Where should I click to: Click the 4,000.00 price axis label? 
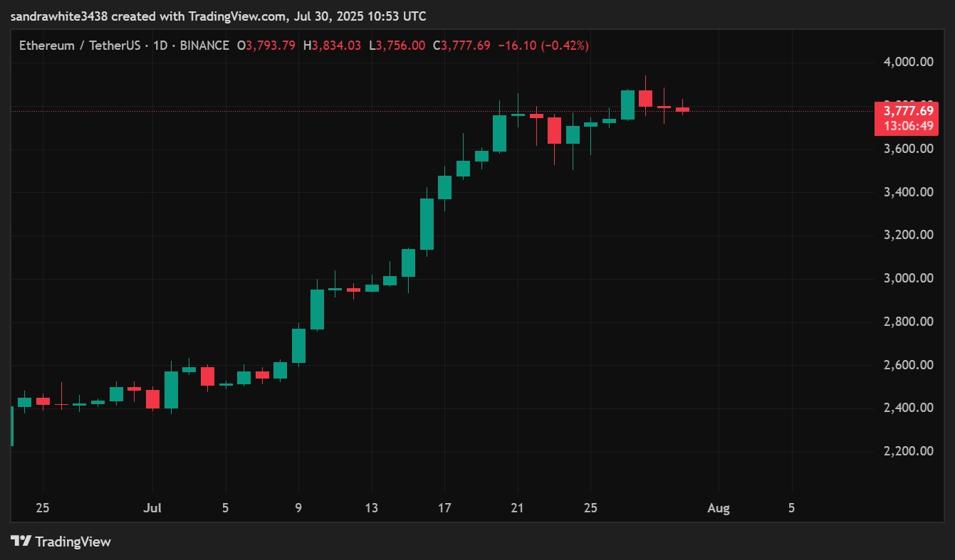point(908,62)
